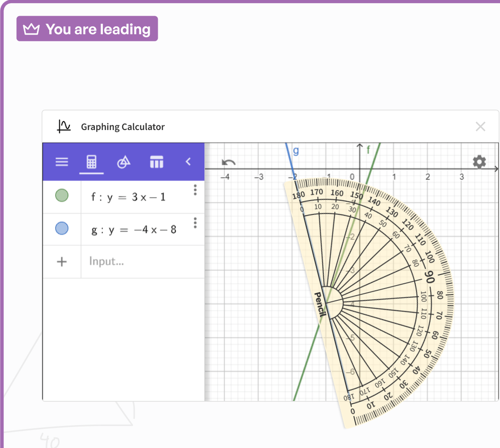500x448 pixels.
Task: Close the Graphing Calculator window
Action: 480,126
